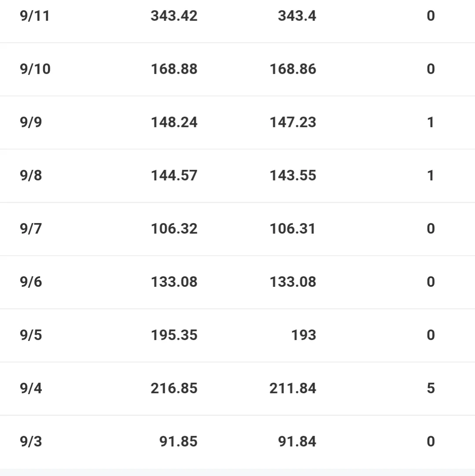Click the 91.85 value cell

[x=178, y=442]
